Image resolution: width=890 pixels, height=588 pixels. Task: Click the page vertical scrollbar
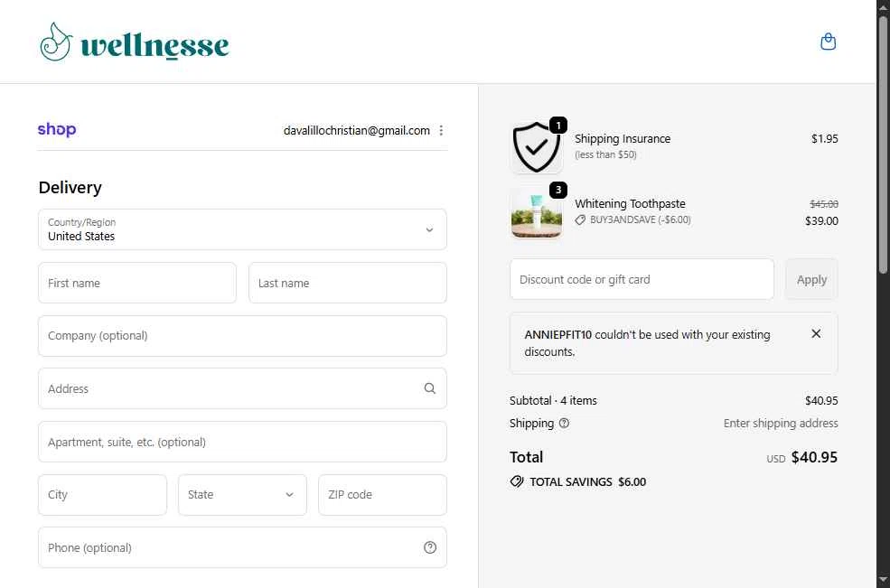pyautogui.click(x=883, y=145)
